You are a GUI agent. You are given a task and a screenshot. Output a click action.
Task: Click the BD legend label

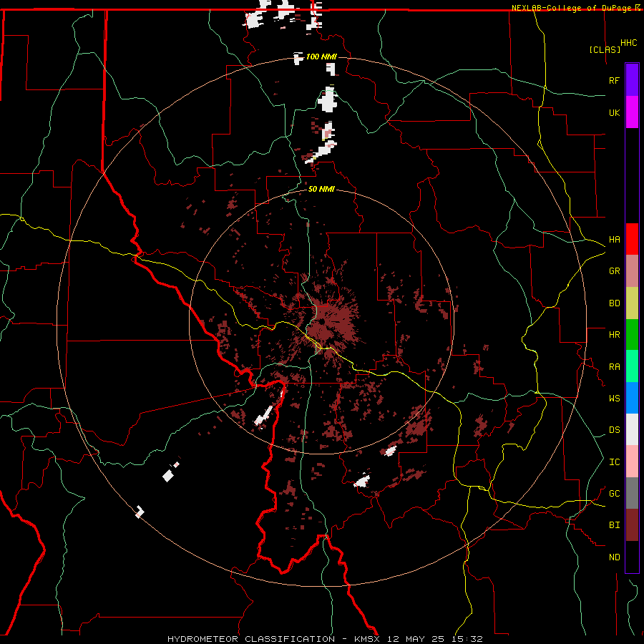[614, 303]
